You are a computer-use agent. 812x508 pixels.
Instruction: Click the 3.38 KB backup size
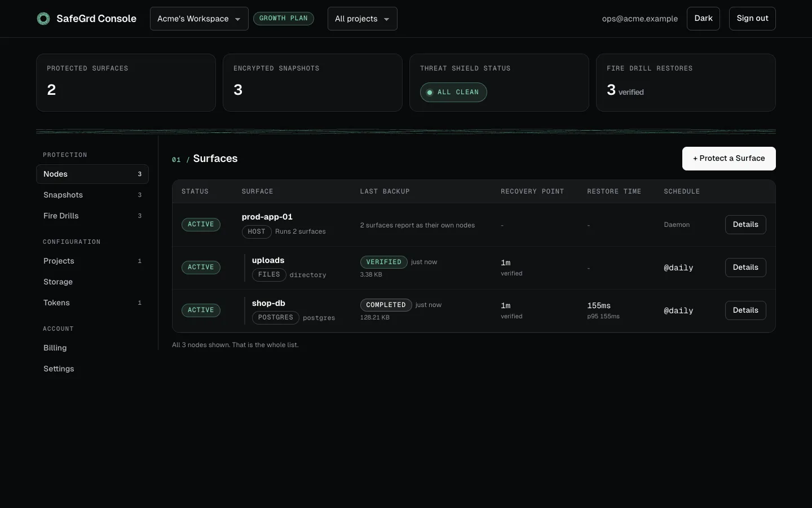[371, 275]
